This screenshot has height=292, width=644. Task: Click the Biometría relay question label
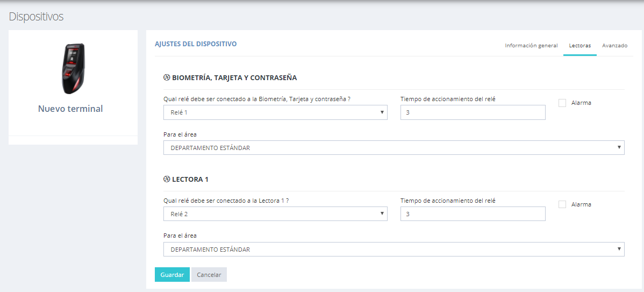(x=257, y=99)
